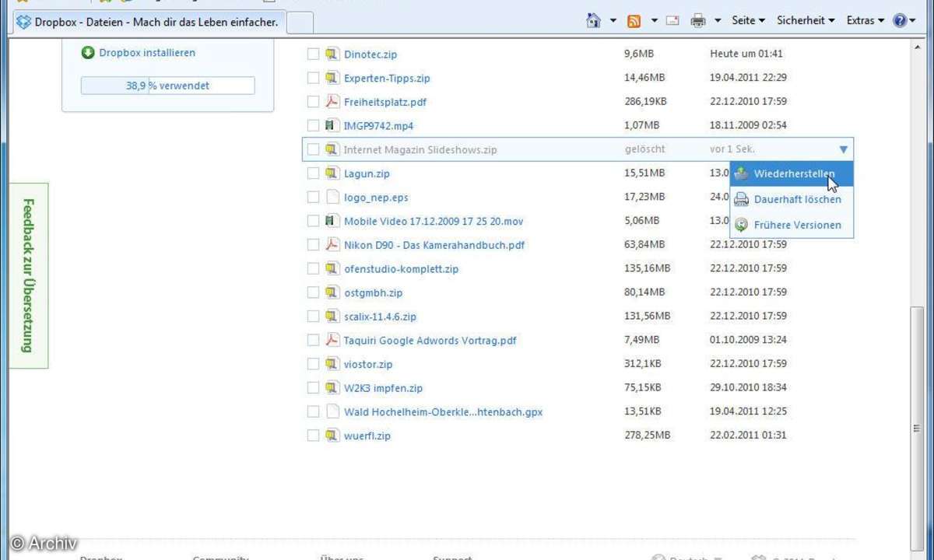Click the 'vor 1 Sek.' timestamp

732,149
